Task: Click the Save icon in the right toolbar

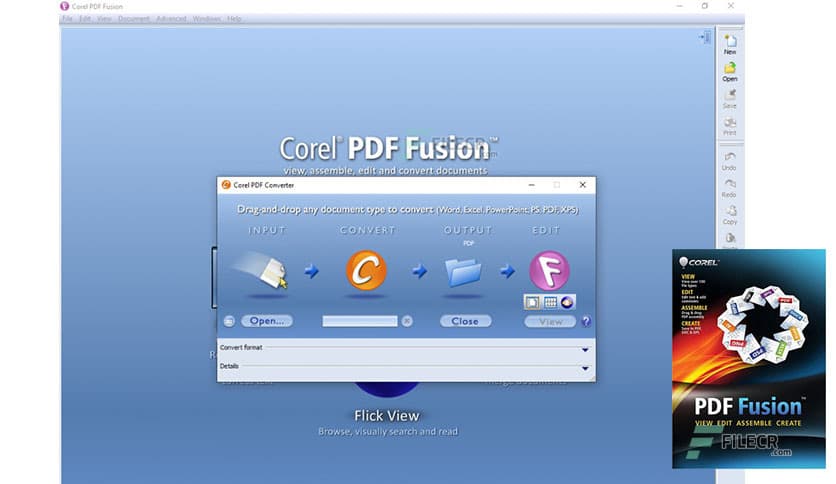Action: (x=729, y=95)
